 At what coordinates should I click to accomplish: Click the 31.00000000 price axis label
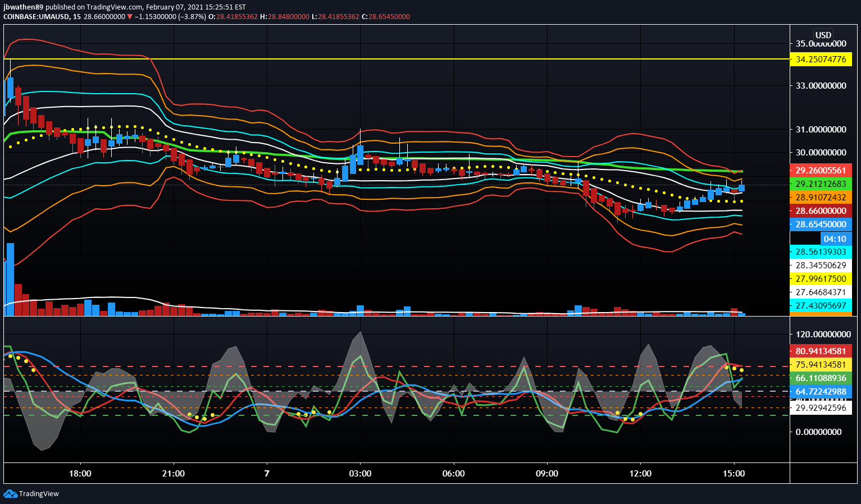pyautogui.click(x=821, y=129)
